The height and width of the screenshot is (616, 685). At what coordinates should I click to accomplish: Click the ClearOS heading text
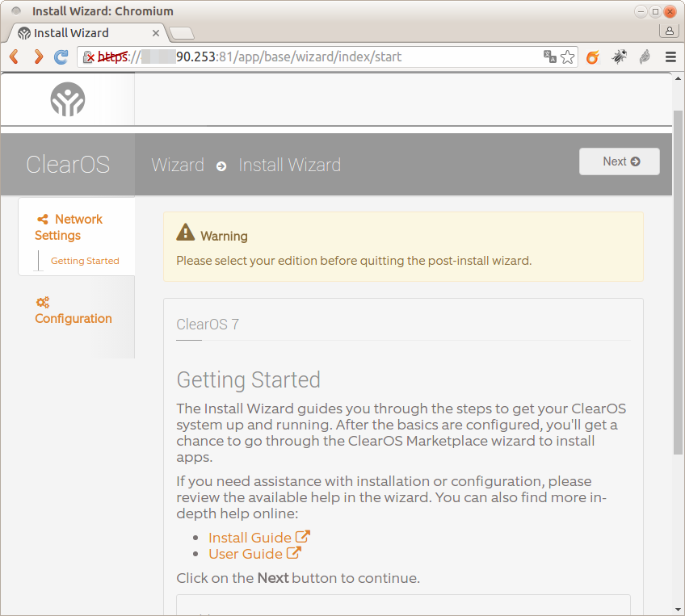click(68, 165)
